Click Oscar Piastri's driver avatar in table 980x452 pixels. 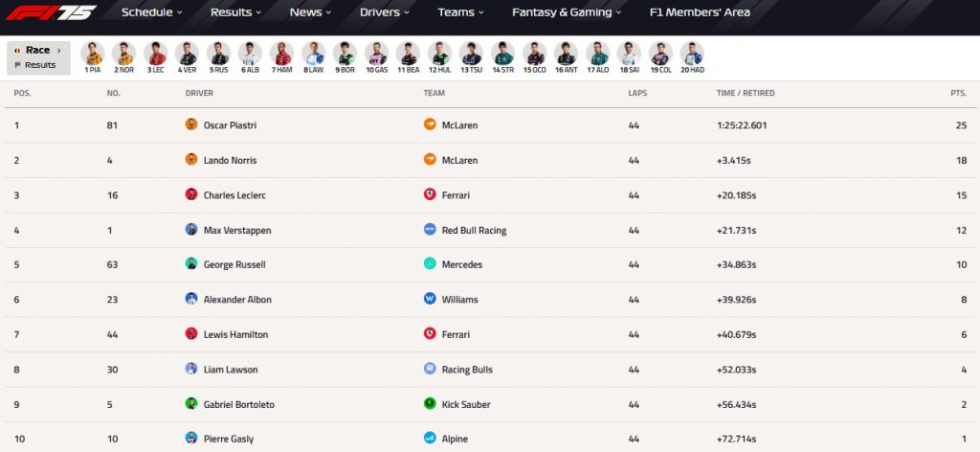191,124
